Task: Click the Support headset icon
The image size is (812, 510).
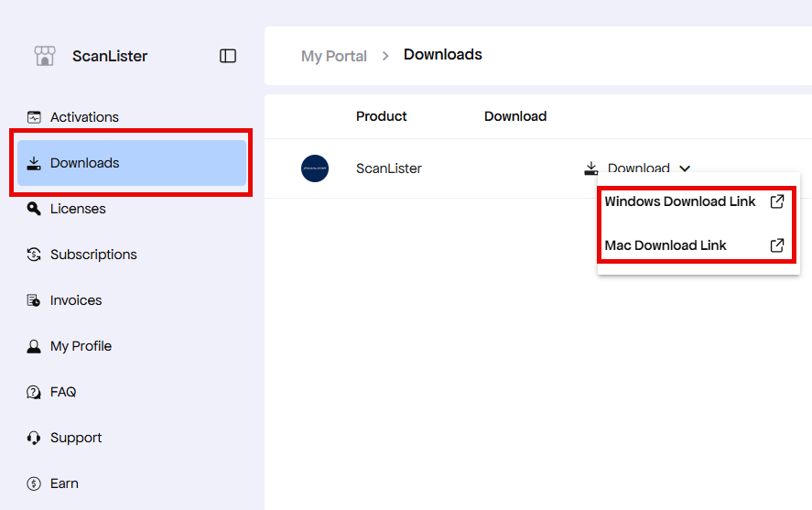Action: pyautogui.click(x=34, y=438)
